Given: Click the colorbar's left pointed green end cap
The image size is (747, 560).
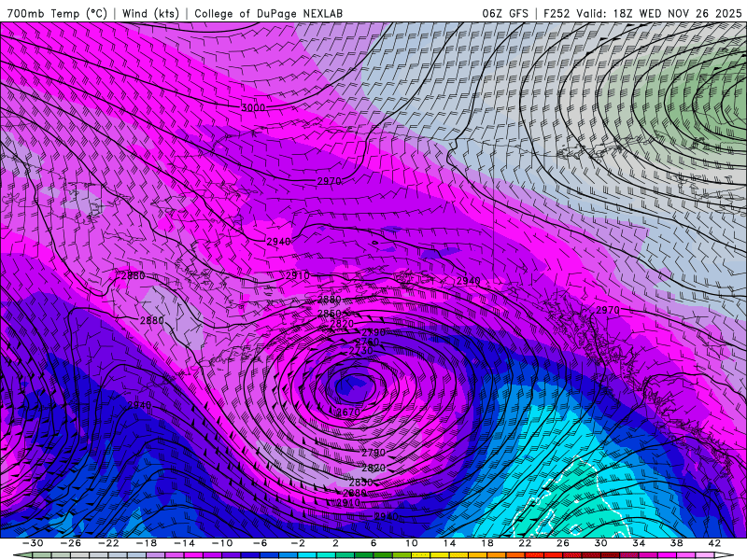Looking at the screenshot, I should (22, 555).
